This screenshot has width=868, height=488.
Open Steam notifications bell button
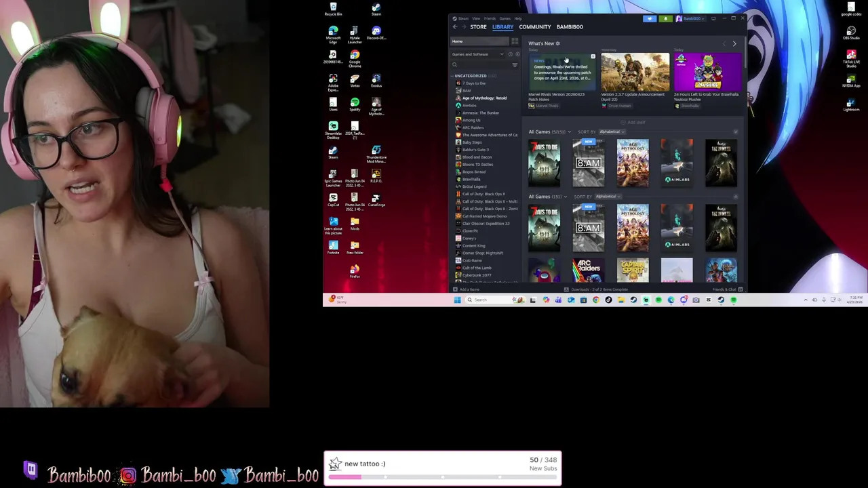[665, 18]
